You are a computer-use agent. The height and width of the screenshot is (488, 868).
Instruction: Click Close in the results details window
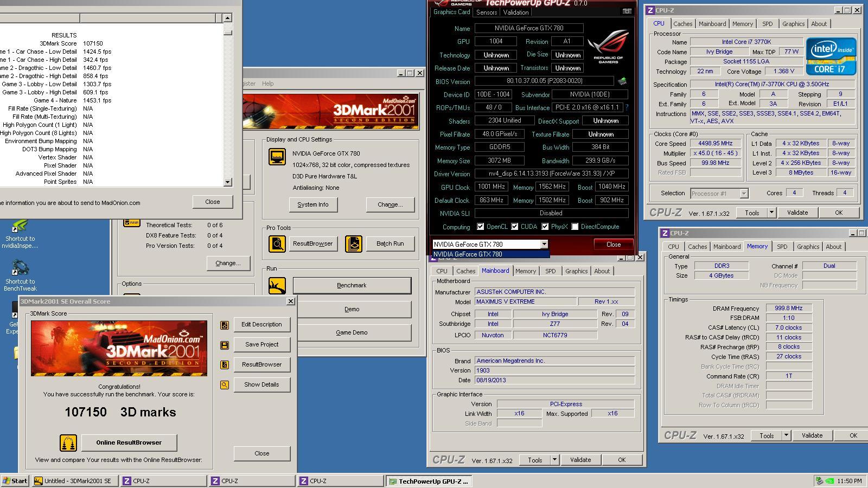pyautogui.click(x=213, y=202)
